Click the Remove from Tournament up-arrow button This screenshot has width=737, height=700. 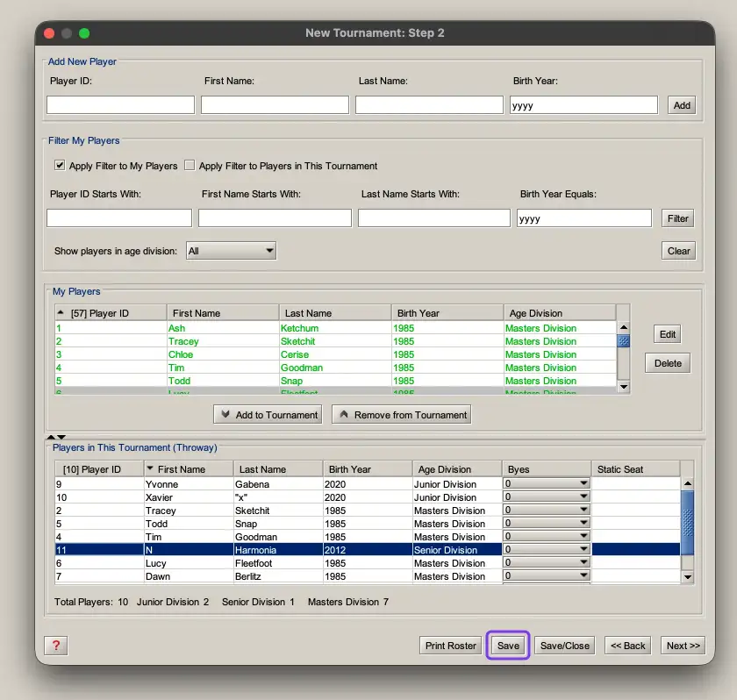click(402, 414)
